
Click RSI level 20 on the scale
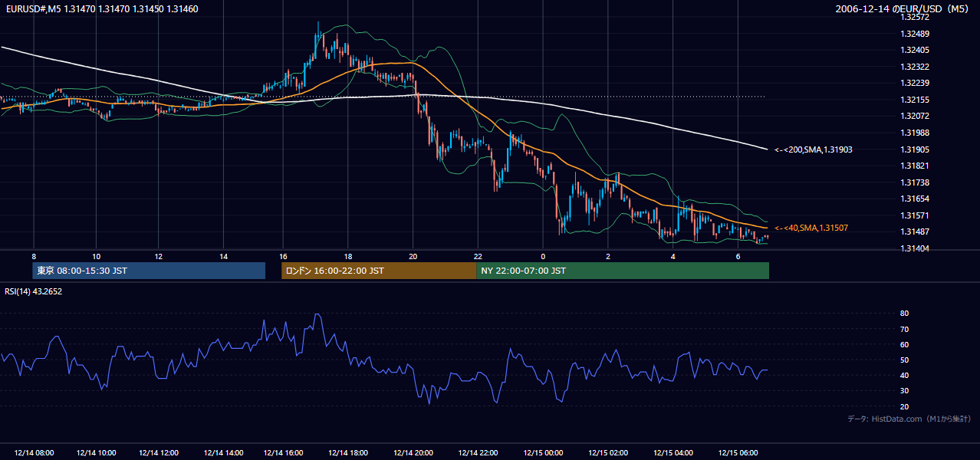coord(904,406)
